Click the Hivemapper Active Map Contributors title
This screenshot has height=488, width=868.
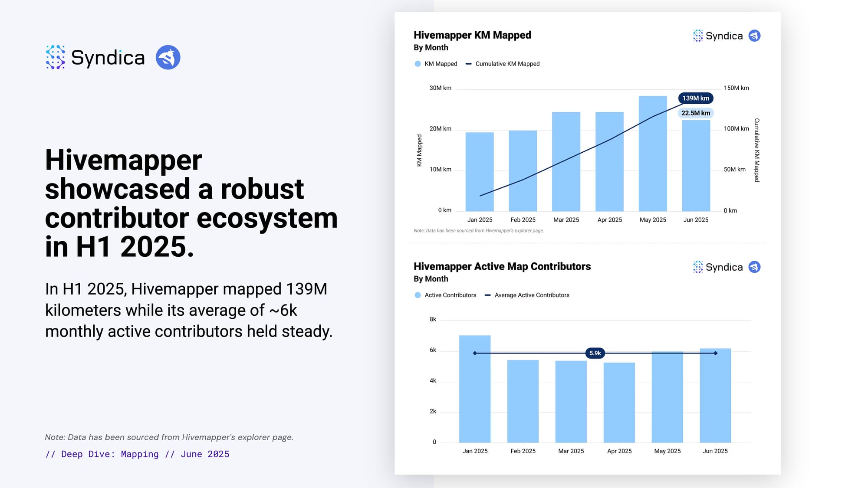coord(502,266)
